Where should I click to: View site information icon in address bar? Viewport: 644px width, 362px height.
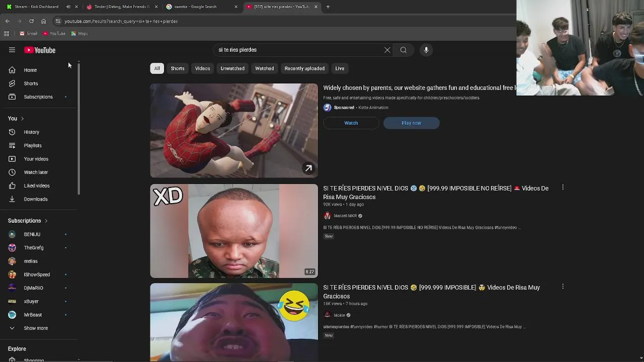[x=58, y=21]
